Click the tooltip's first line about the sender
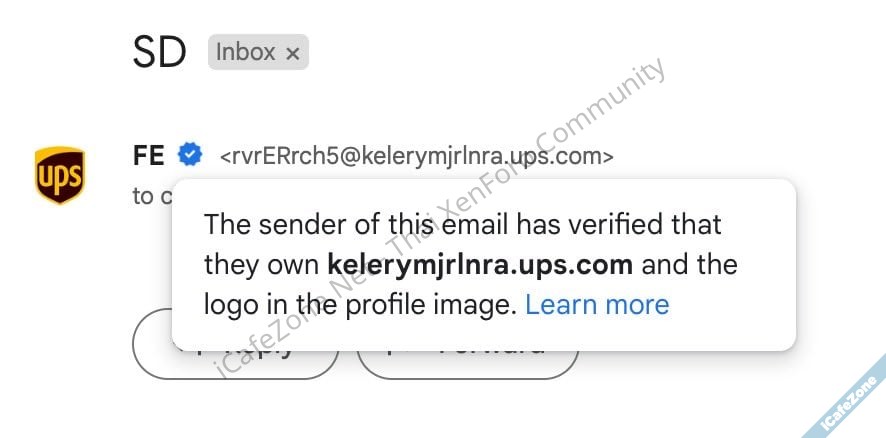This screenshot has width=886, height=438. click(x=462, y=224)
